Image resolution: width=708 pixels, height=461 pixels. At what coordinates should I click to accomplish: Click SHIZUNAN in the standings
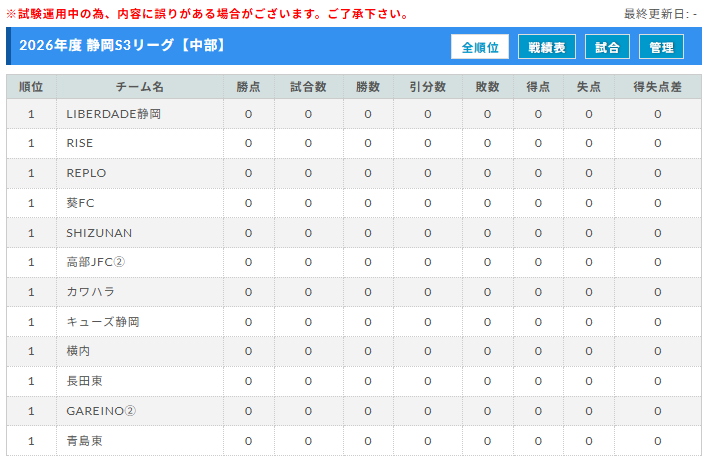tap(98, 233)
